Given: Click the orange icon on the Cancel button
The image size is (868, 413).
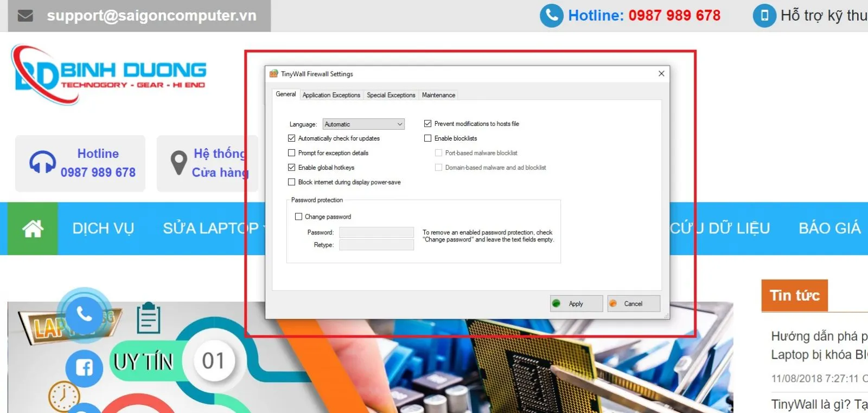Looking at the screenshot, I should point(612,303).
